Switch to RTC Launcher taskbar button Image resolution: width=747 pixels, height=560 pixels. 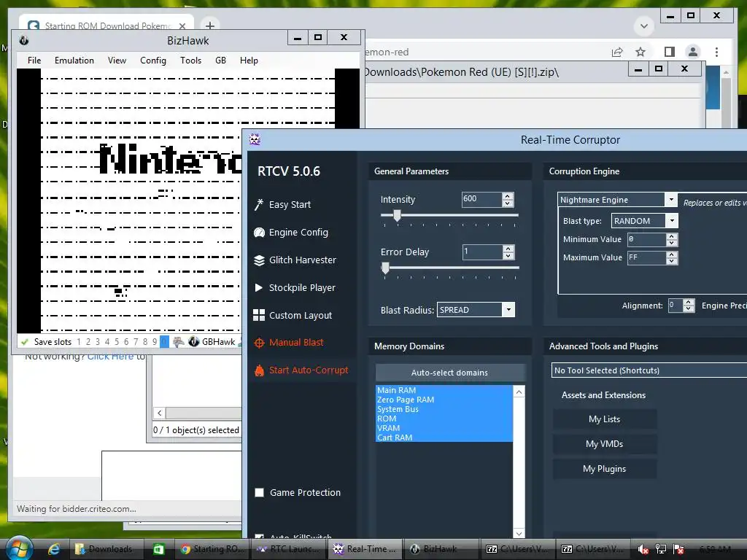click(x=288, y=549)
